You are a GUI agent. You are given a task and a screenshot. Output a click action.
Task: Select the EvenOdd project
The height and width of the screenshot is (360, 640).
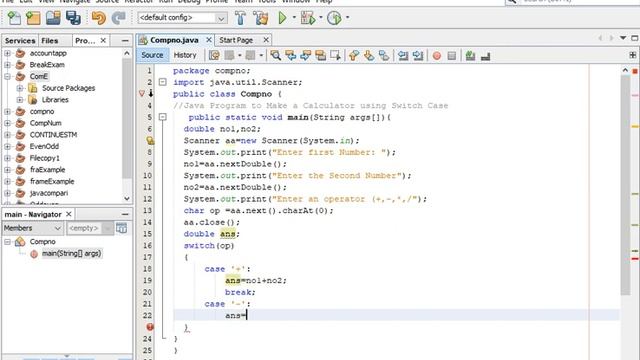pos(44,147)
